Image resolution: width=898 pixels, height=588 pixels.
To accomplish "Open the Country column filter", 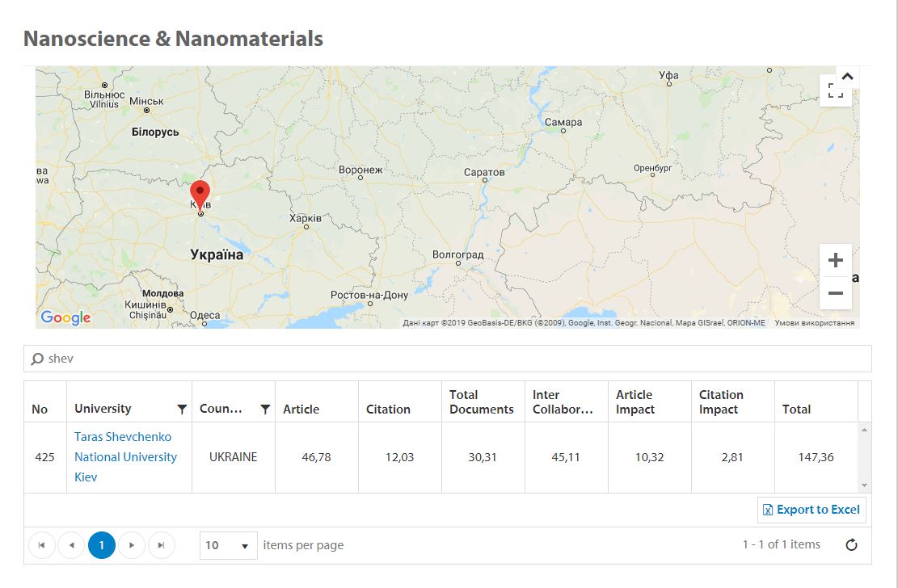I will tap(265, 409).
